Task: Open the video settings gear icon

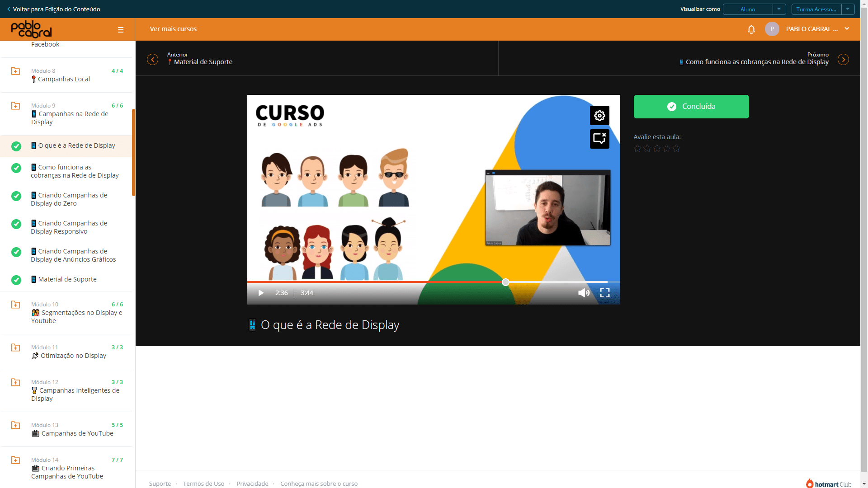Action: (x=599, y=116)
